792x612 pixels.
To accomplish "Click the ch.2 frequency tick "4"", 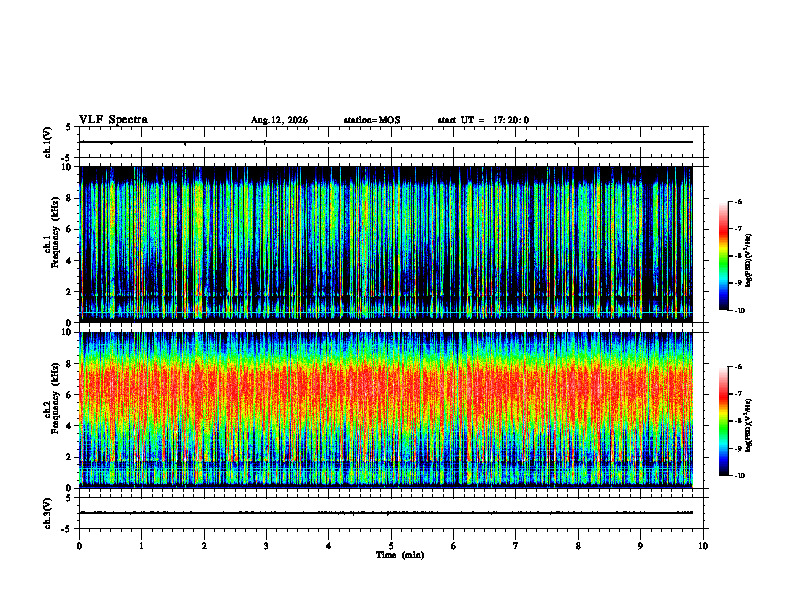I will [70, 426].
